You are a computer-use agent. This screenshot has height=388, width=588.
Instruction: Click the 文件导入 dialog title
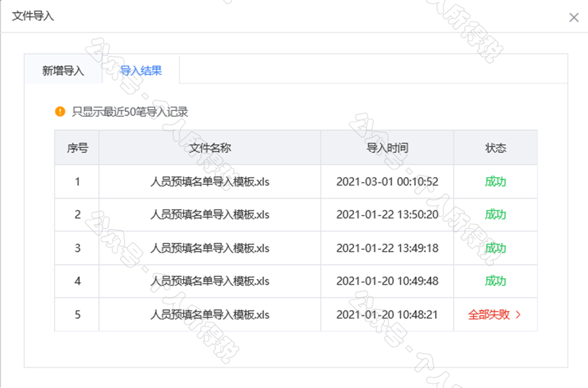(33, 16)
